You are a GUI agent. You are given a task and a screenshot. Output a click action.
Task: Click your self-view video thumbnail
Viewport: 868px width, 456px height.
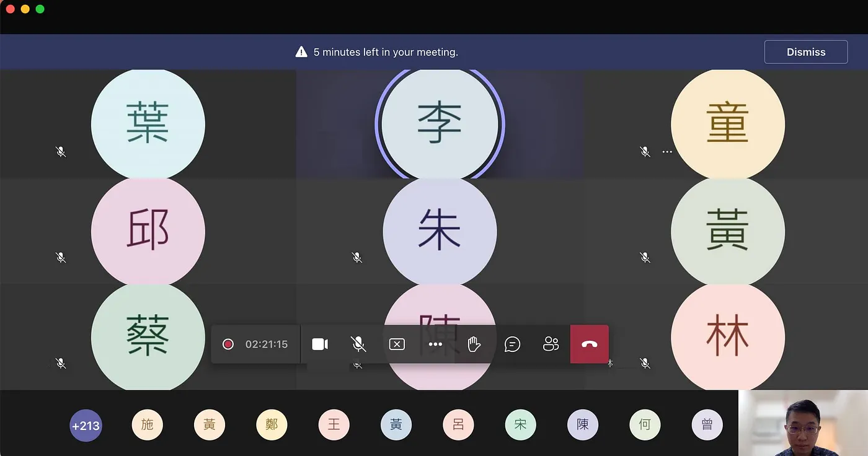[x=803, y=423]
